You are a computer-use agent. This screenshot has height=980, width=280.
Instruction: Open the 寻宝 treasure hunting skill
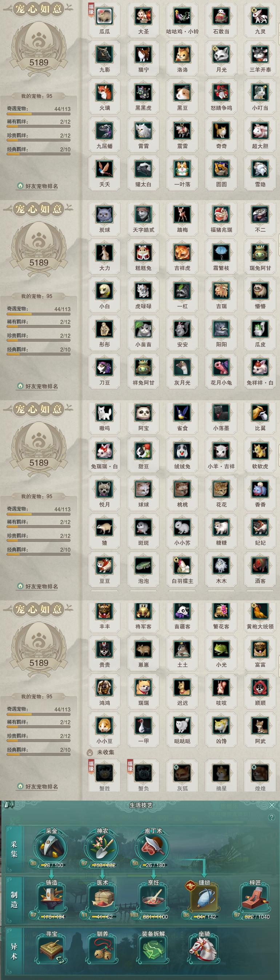[x=52, y=949]
